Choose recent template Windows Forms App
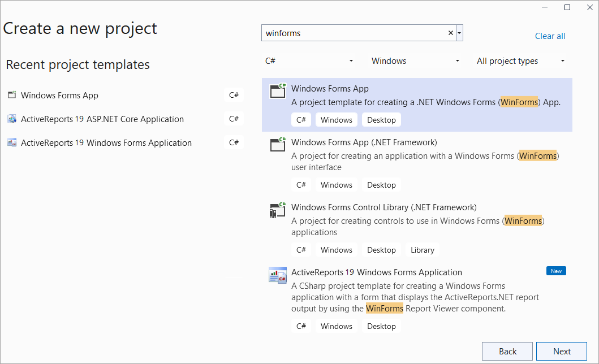Image resolution: width=599 pixels, height=364 pixels. click(x=59, y=96)
